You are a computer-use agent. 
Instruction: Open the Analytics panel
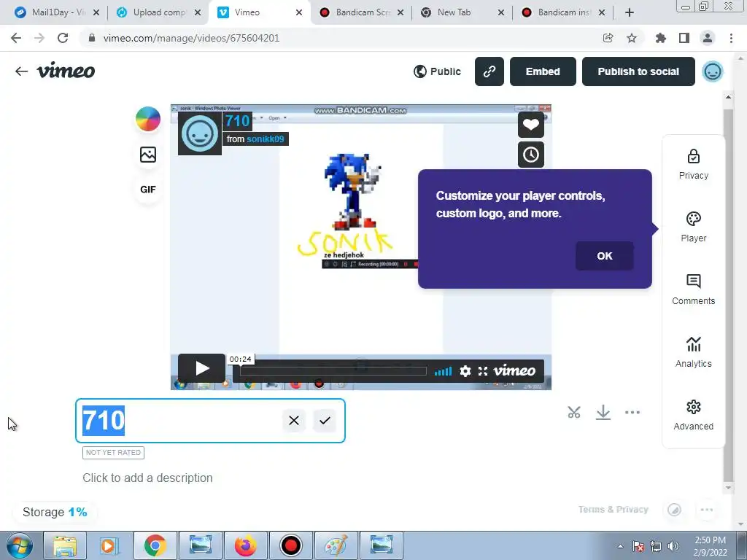coord(694,353)
